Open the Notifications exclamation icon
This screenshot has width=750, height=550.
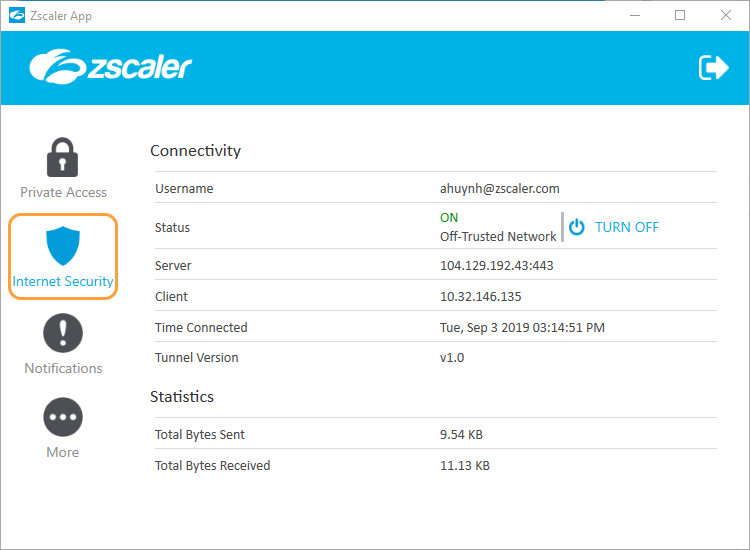63,333
